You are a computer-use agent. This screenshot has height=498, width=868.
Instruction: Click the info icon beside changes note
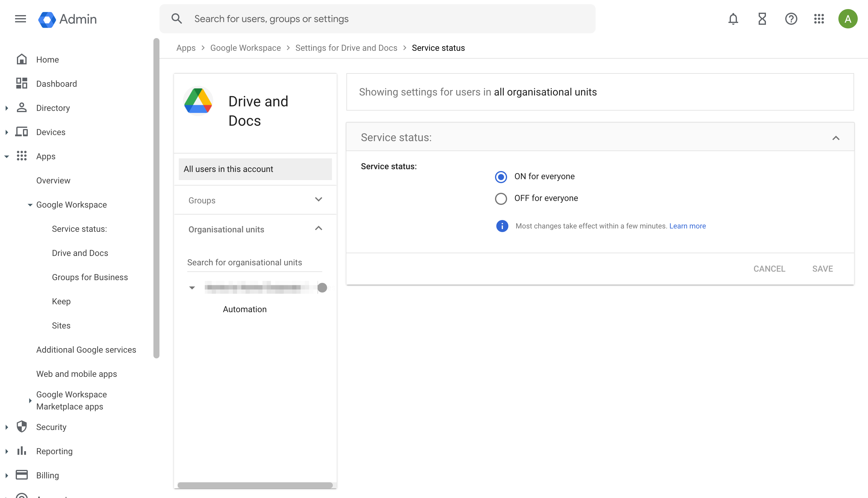502,226
